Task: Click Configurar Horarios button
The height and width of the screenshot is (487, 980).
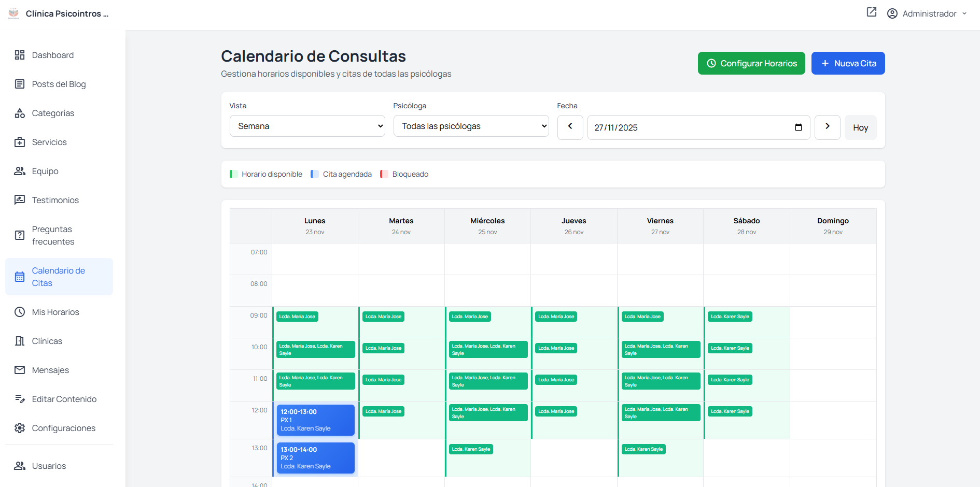Action: tap(751, 63)
